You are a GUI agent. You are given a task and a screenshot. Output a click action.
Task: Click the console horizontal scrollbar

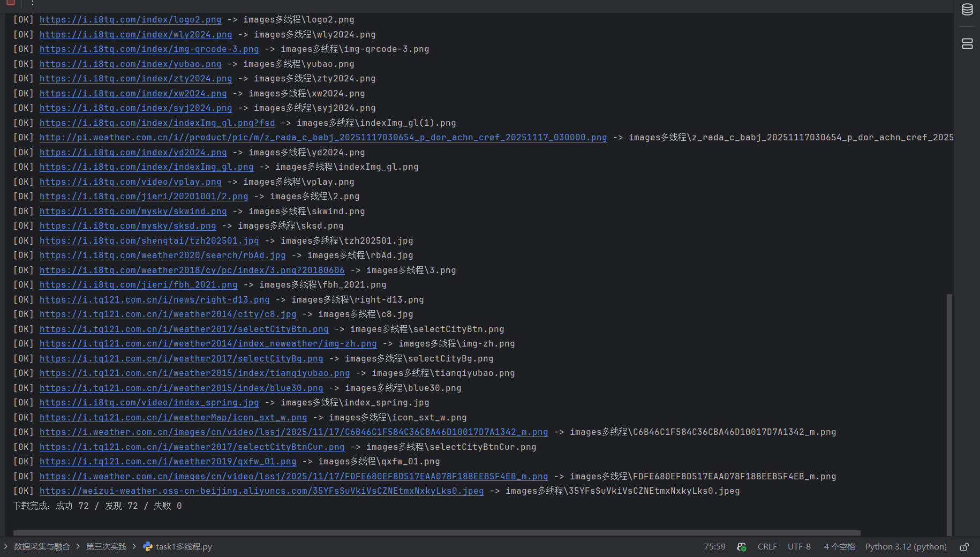437,533
